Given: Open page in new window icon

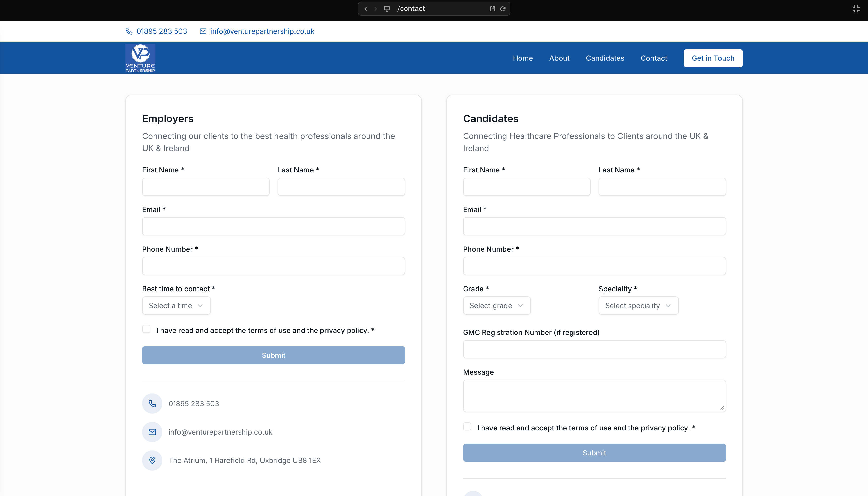Looking at the screenshot, I should click(492, 9).
